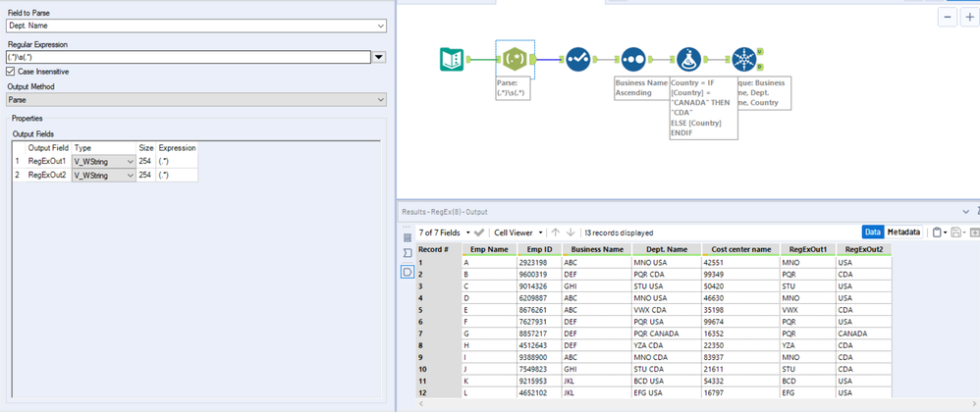This screenshot has width=980, height=412.
Task: Click the checkmark apply fields icon
Action: pos(479,232)
